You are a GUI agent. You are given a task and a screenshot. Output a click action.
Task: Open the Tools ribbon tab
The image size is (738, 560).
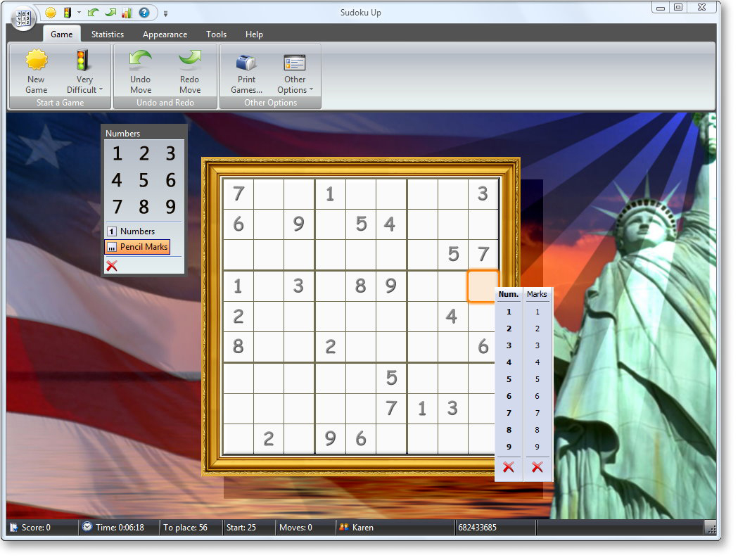pyautogui.click(x=216, y=34)
